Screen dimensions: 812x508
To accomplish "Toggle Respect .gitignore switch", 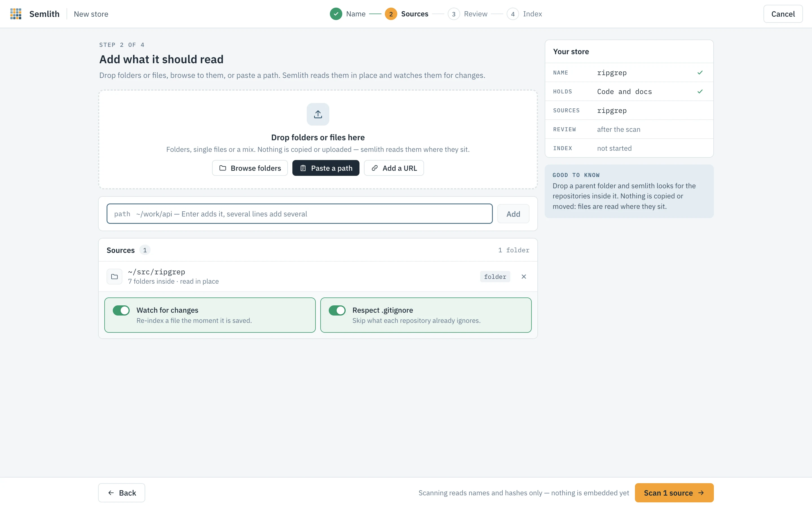I will point(337,310).
